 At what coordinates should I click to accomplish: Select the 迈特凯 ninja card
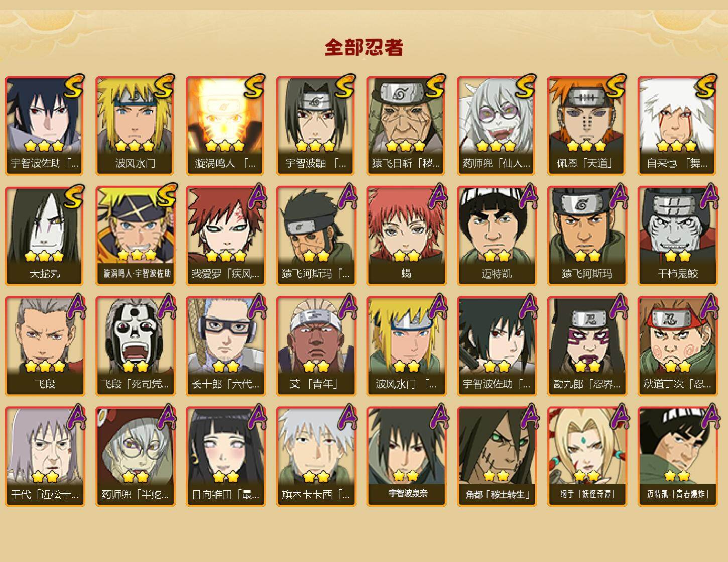(x=497, y=236)
